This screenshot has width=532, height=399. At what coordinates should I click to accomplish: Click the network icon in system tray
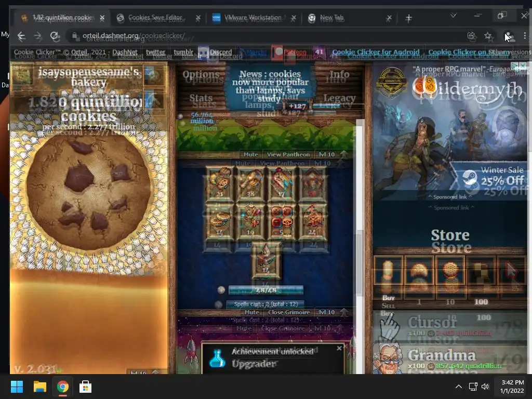[x=473, y=387]
